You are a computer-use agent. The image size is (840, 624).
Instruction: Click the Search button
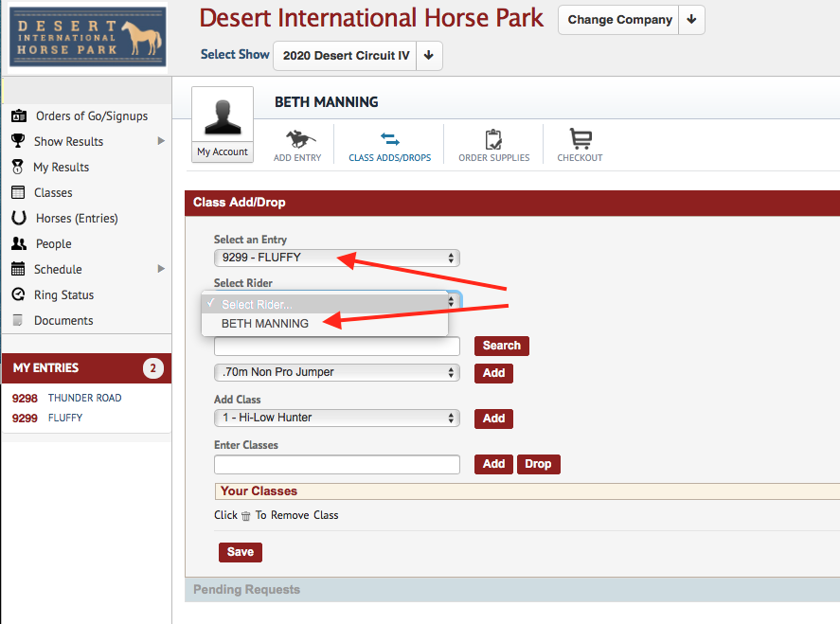click(x=501, y=346)
